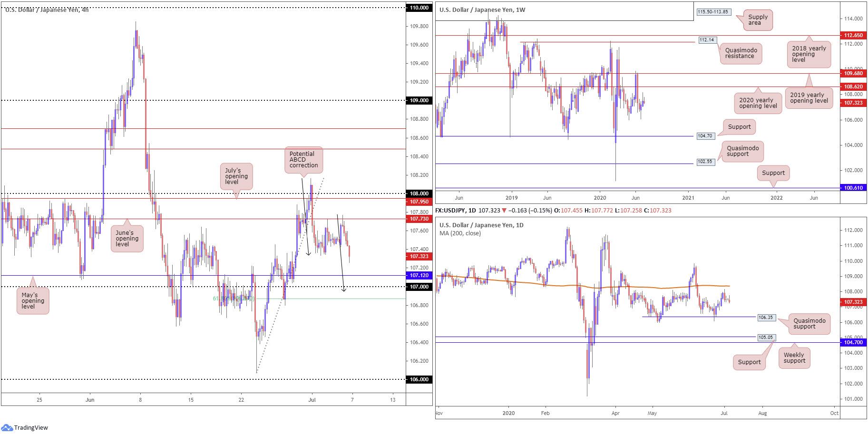This screenshot has height=434, width=868.
Task: Click the July's opening level callout
Action: pos(236,176)
